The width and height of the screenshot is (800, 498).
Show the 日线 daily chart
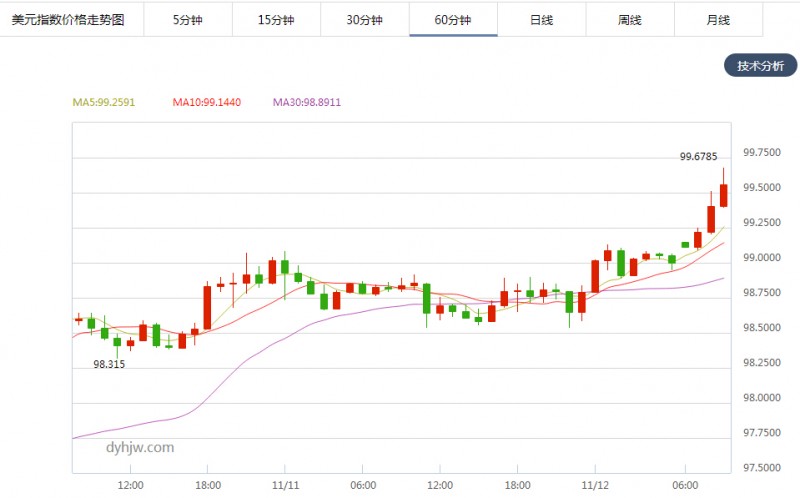(541, 19)
